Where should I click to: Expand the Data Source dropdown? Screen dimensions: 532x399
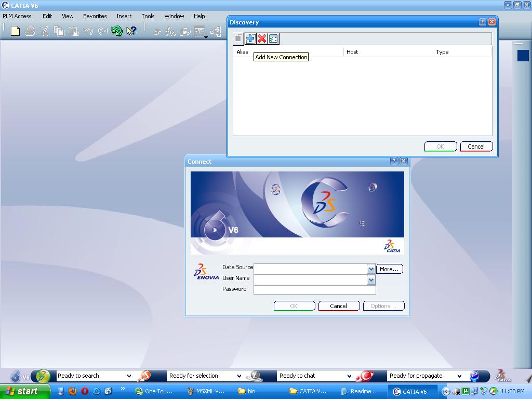point(371,269)
